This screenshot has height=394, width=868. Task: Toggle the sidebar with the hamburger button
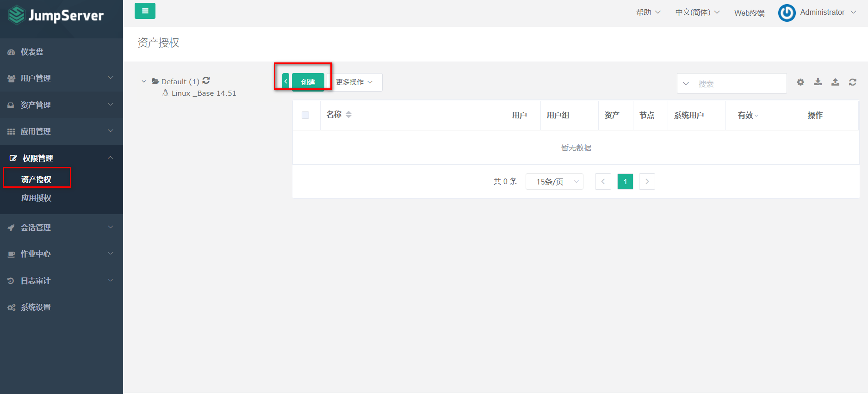(x=145, y=11)
